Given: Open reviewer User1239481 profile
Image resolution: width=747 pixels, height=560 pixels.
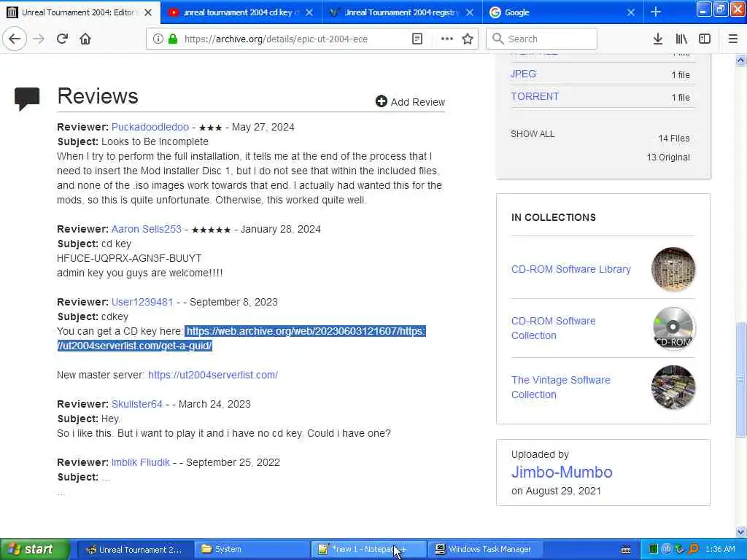Looking at the screenshot, I should [142, 302].
